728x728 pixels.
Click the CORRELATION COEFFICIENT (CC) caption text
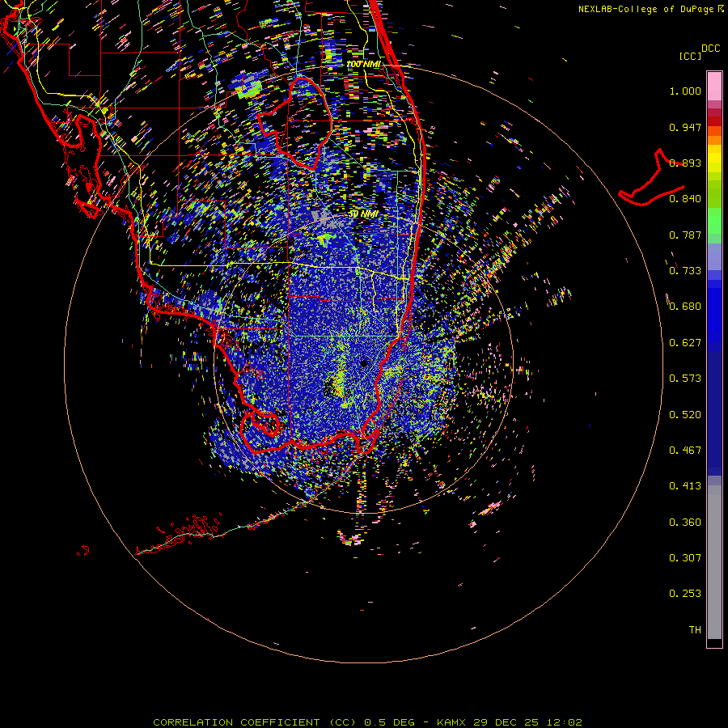pos(255,722)
